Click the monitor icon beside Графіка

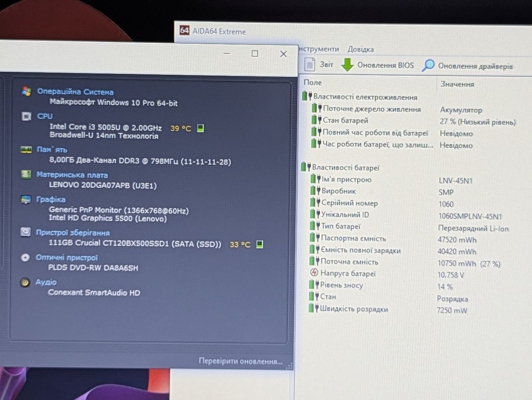(26, 199)
